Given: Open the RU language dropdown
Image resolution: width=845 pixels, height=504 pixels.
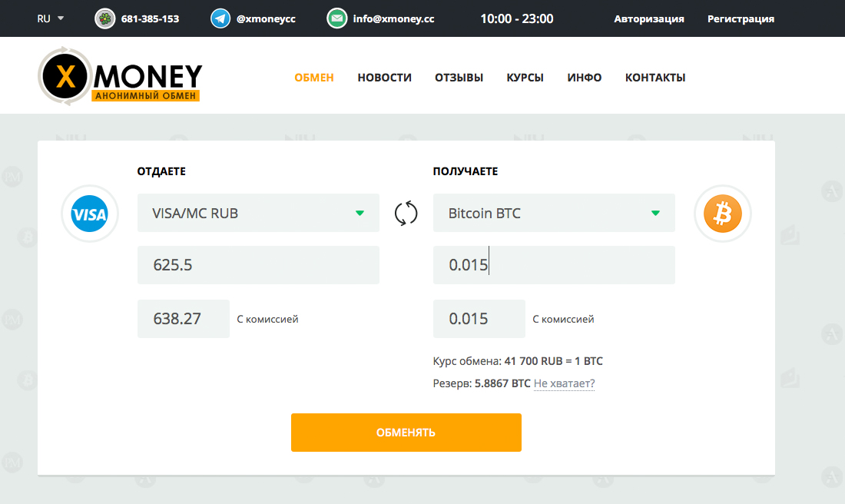Looking at the screenshot, I should click(x=51, y=18).
